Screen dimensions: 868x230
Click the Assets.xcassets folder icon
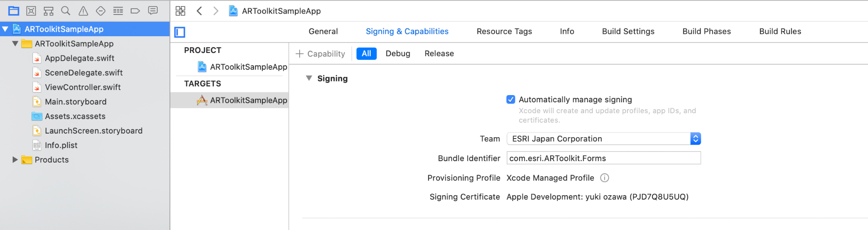pos(37,116)
